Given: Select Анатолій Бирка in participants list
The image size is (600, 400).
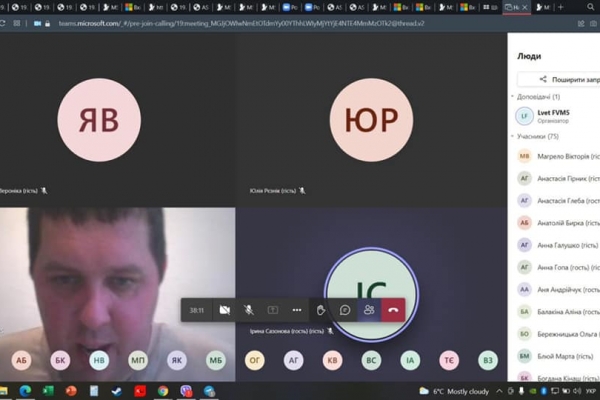Looking at the screenshot, I should [556, 223].
